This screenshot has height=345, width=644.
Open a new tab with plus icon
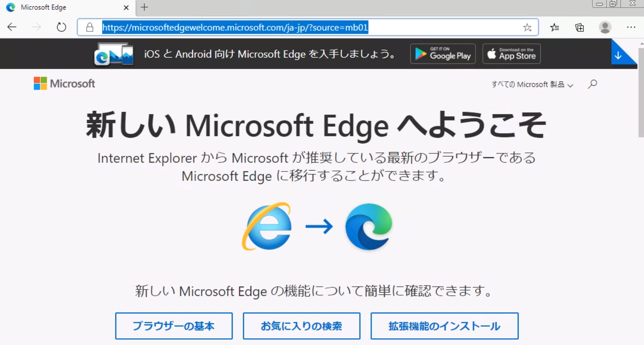point(144,7)
